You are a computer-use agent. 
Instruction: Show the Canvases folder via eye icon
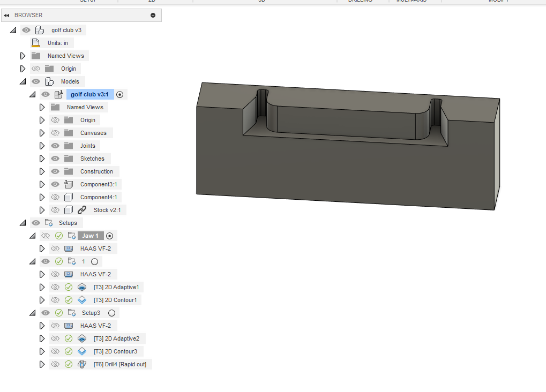click(55, 133)
